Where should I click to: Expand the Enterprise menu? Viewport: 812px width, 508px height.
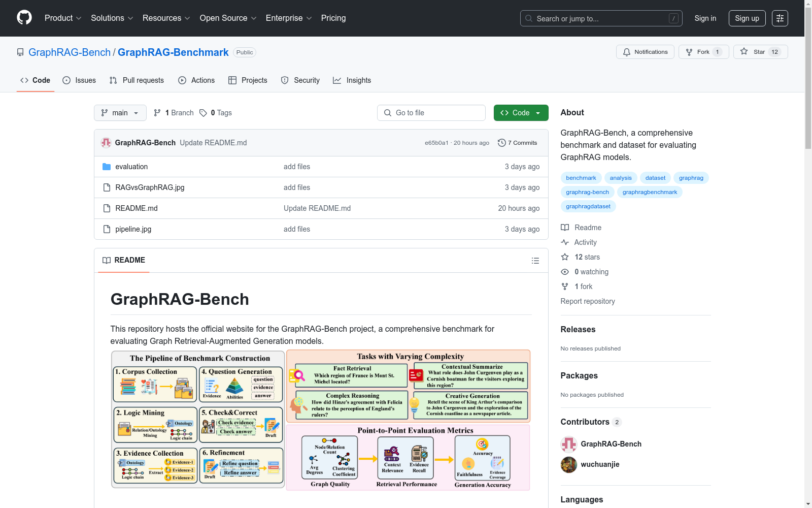pos(289,18)
